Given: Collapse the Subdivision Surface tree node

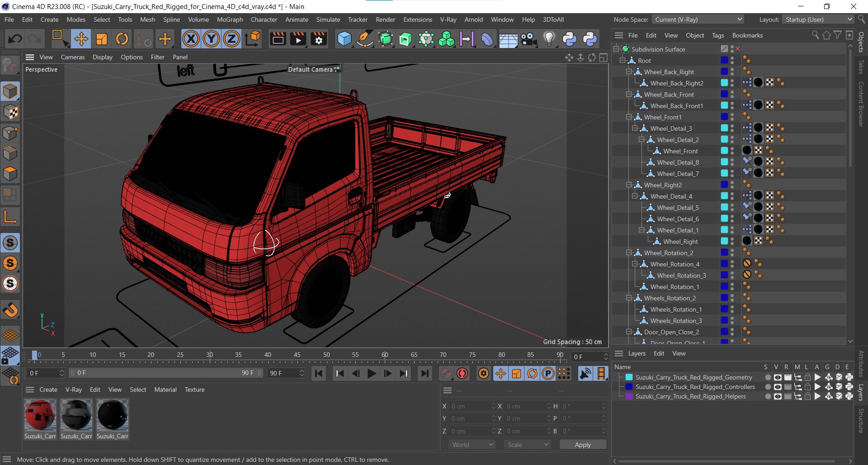Looking at the screenshot, I should tap(616, 49).
